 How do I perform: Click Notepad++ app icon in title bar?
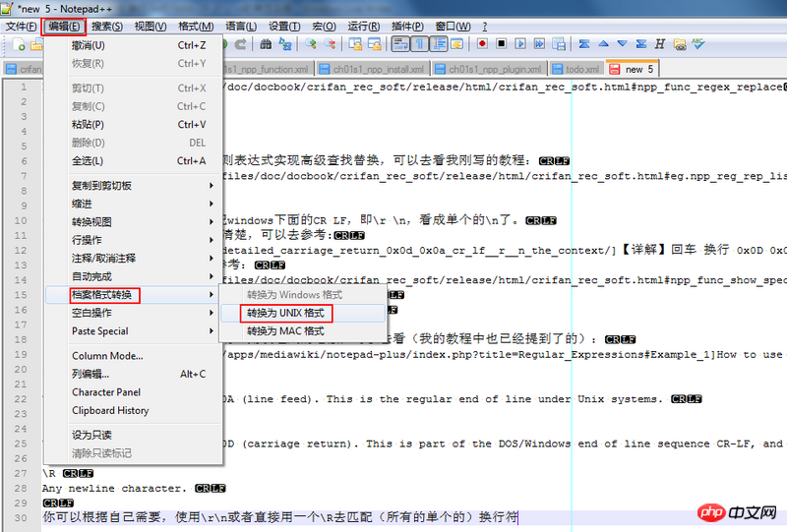[7, 8]
